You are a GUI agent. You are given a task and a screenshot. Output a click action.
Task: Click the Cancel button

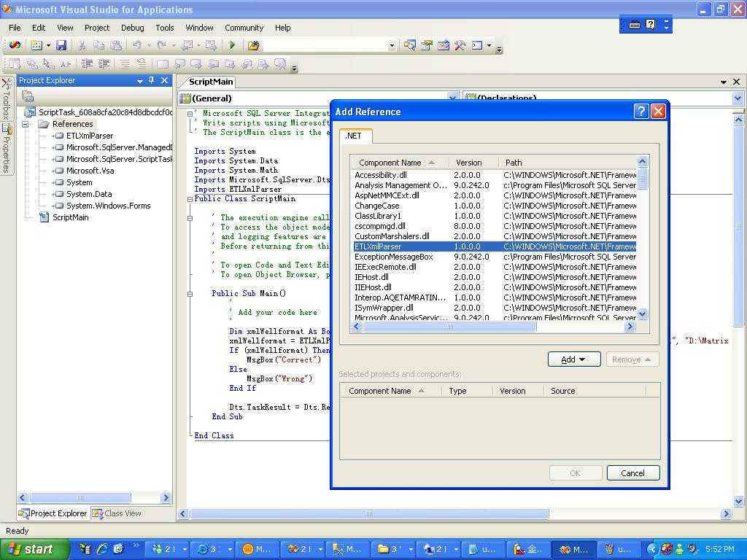click(x=632, y=472)
